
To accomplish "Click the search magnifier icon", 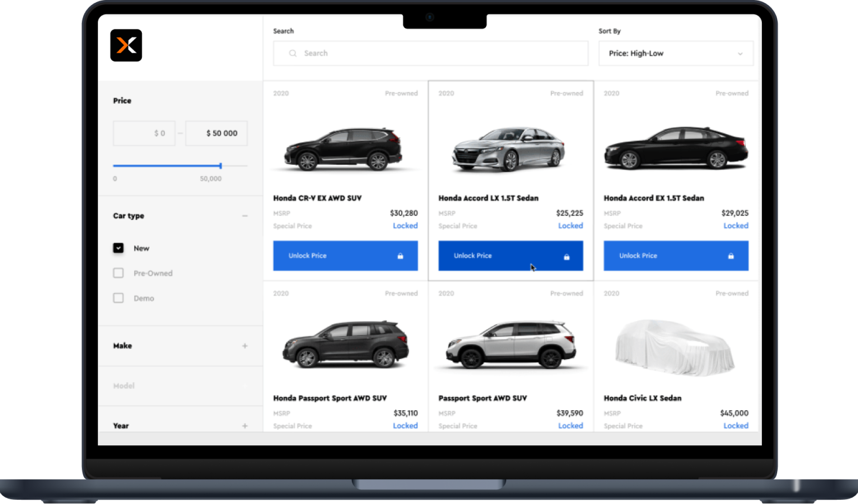I will 293,53.
